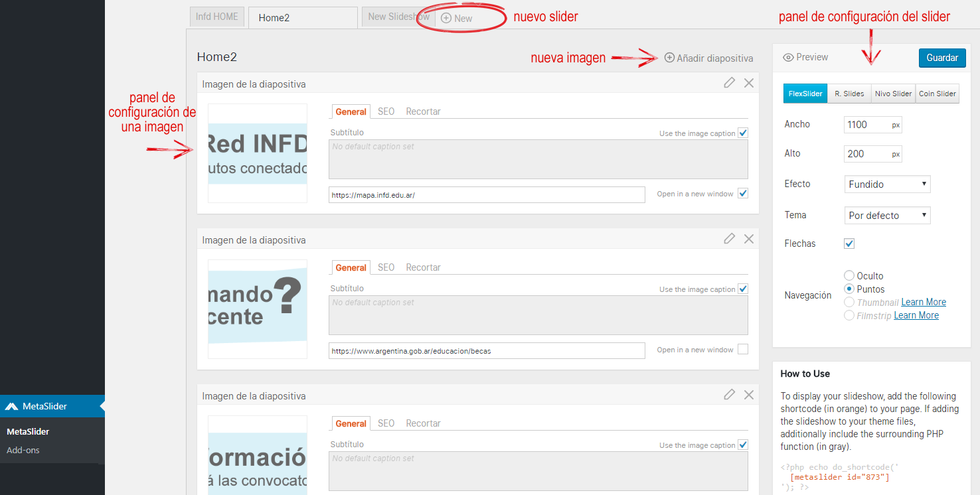Viewport: 980px width, 495px height.
Task: Edit the first slide using the pencil icon
Action: 729,82
